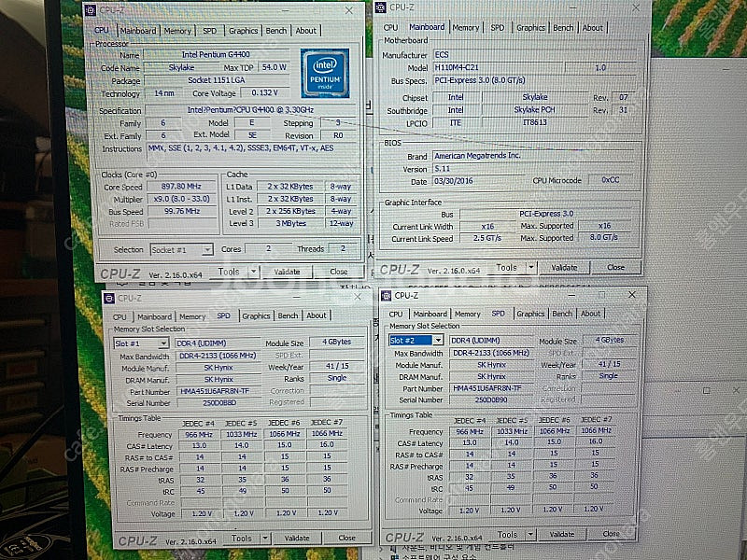The width and height of the screenshot is (747, 560).
Task: Go to About tab in the Slot #1 window
Action: click(317, 315)
